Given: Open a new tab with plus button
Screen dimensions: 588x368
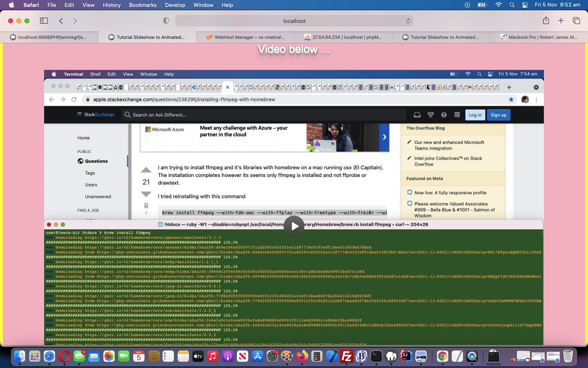Looking at the screenshot, I should [561, 21].
